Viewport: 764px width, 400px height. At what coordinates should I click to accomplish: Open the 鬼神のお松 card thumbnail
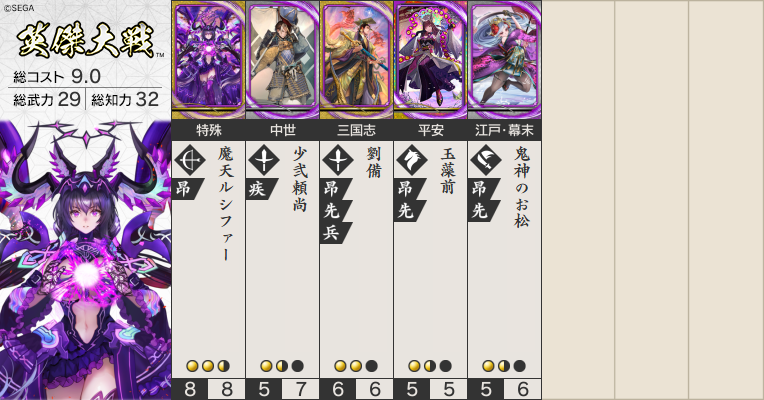(505, 60)
